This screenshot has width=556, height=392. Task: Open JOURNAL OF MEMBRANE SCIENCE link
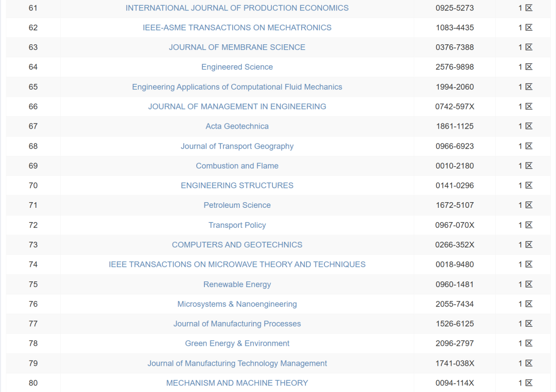point(237,47)
